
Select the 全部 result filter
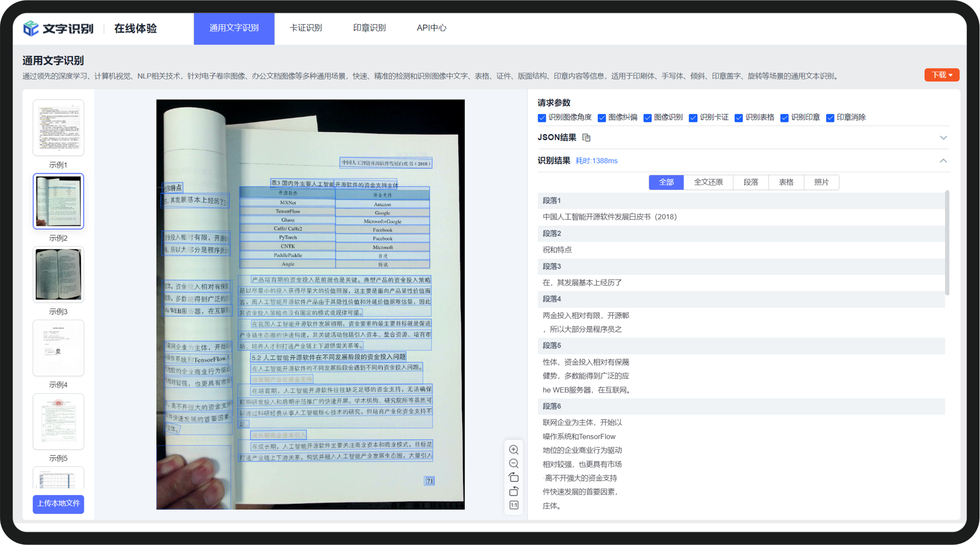666,182
